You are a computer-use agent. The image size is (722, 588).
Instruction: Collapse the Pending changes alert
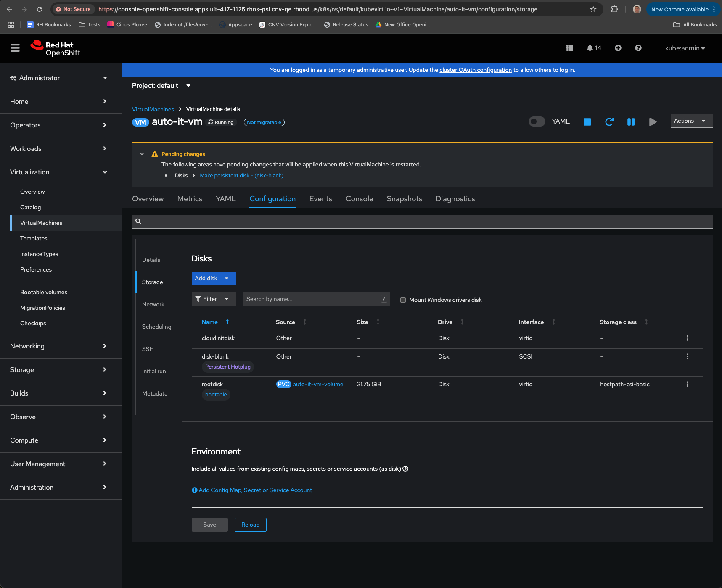(142, 154)
